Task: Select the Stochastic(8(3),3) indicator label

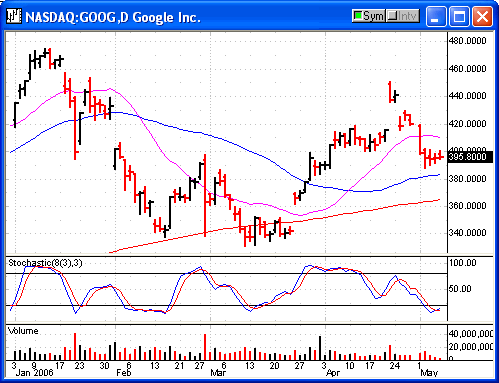Action: (45, 263)
